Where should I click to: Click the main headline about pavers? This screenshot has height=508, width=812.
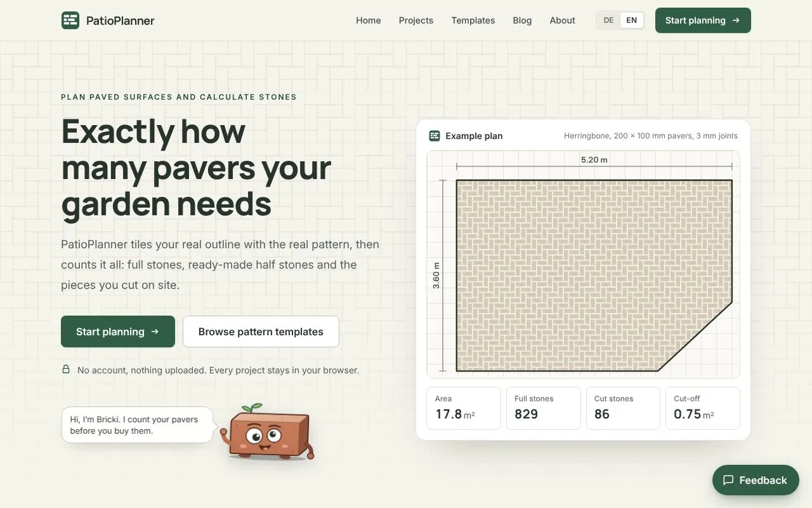(196, 168)
